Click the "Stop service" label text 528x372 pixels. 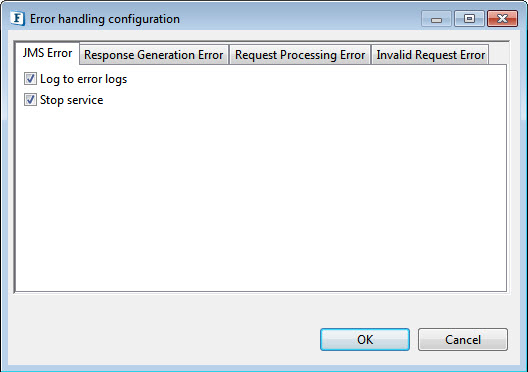[71, 100]
